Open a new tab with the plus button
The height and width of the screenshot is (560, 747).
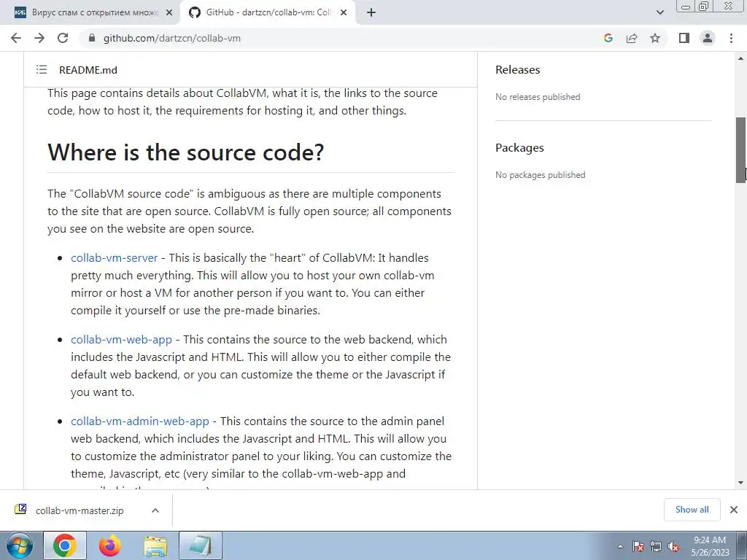tap(371, 13)
